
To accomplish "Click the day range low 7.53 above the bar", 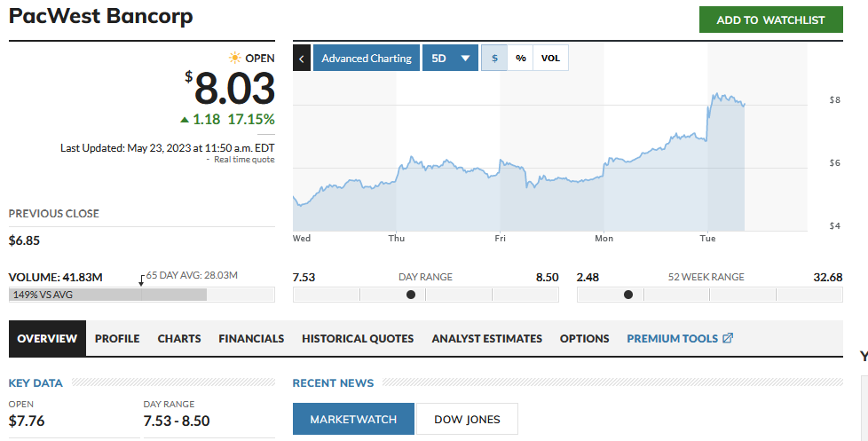I will click(304, 277).
